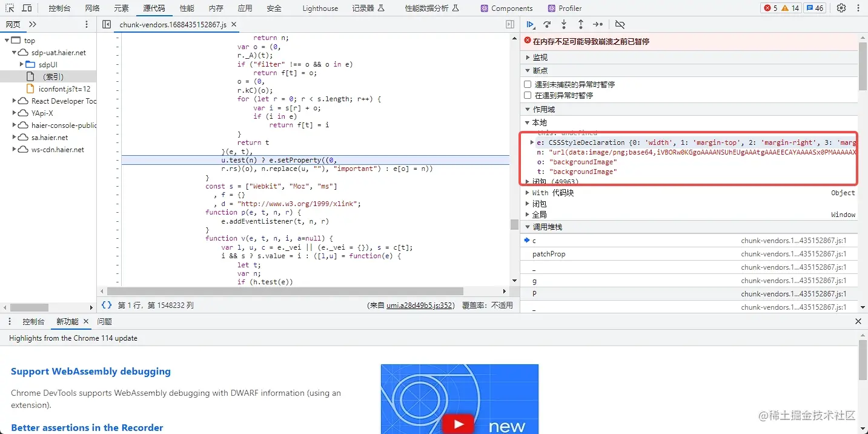Expand React Developer Tools node
This screenshot has width=868, height=434.
[x=15, y=101]
